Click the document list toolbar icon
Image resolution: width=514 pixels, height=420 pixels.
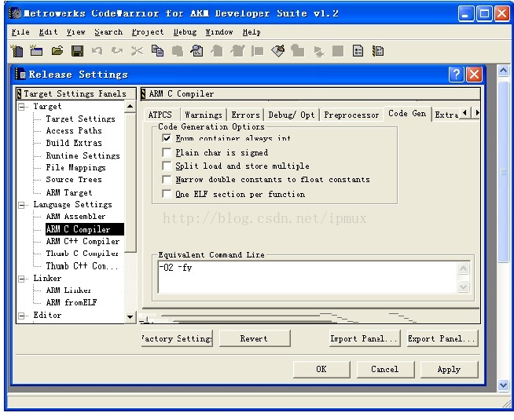tap(358, 51)
